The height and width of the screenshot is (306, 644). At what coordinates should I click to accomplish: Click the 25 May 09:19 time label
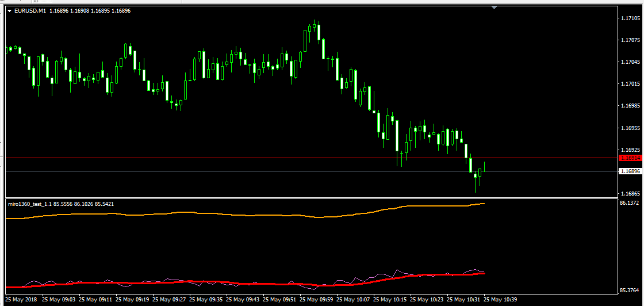[132, 300]
